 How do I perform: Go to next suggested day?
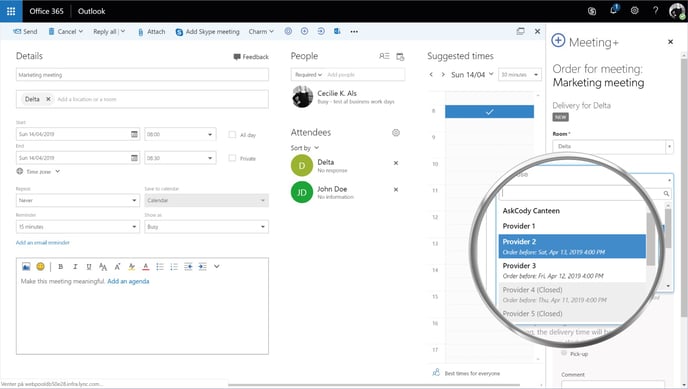[x=443, y=75]
